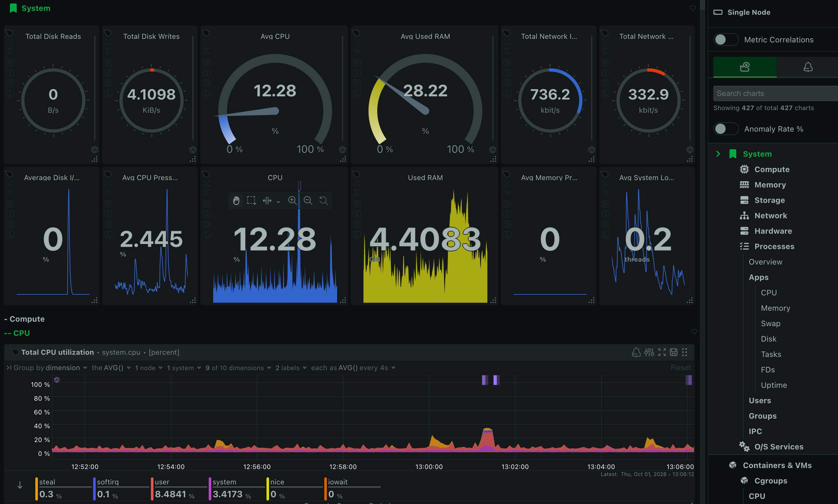The width and height of the screenshot is (838, 504).
Task: Open the chart tool dropdown chevron on CPU chart
Action: [278, 202]
